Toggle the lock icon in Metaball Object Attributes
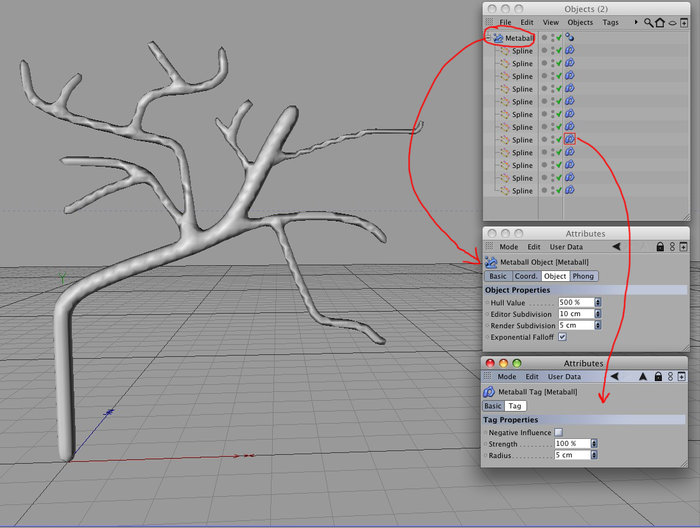Viewport: 700px width, 528px height. tap(660, 246)
